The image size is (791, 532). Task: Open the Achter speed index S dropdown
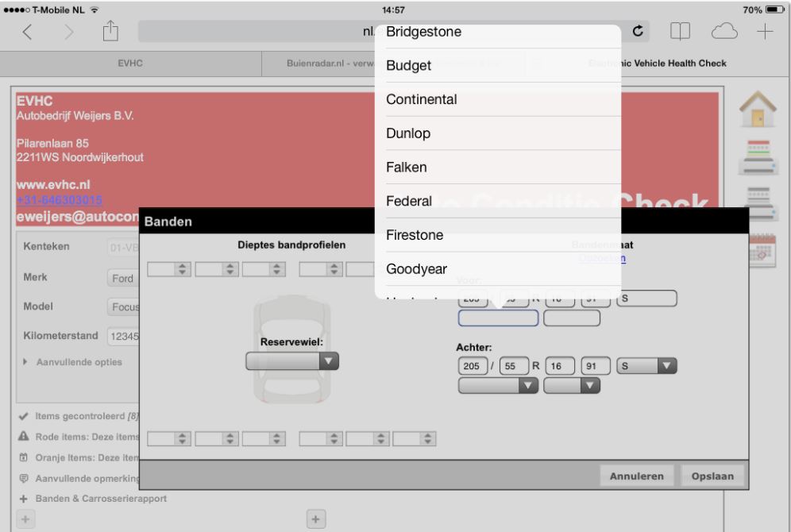coord(646,366)
